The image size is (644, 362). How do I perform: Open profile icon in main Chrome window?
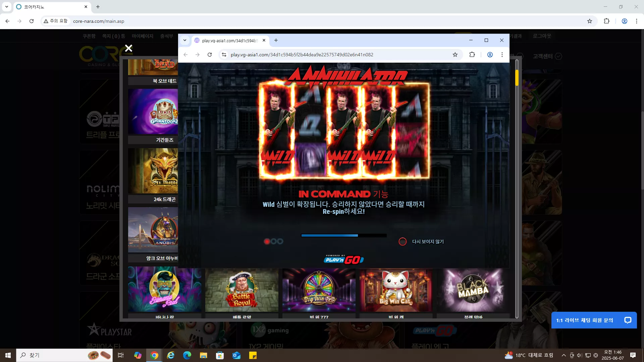[625, 21]
